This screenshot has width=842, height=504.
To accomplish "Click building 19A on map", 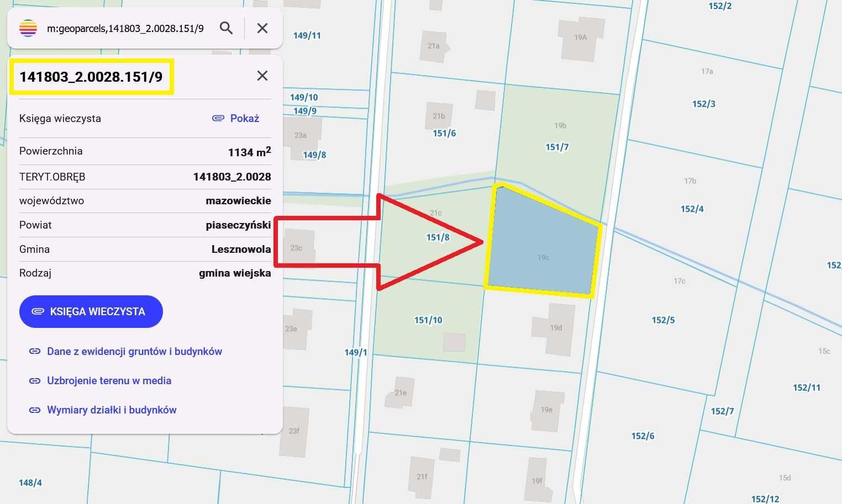I will (580, 39).
